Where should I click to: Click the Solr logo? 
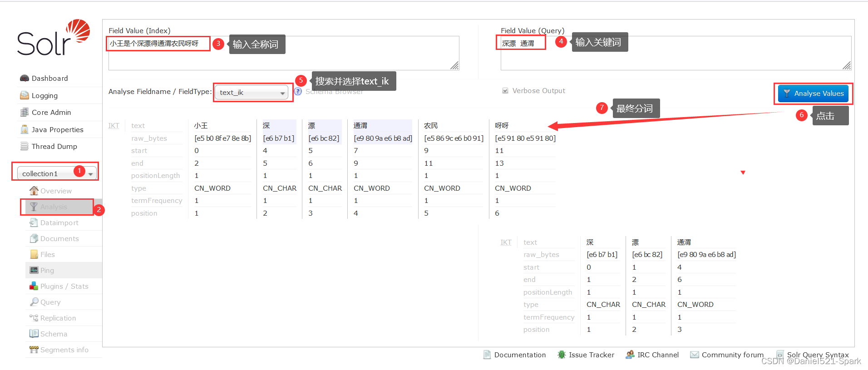pyautogui.click(x=54, y=38)
